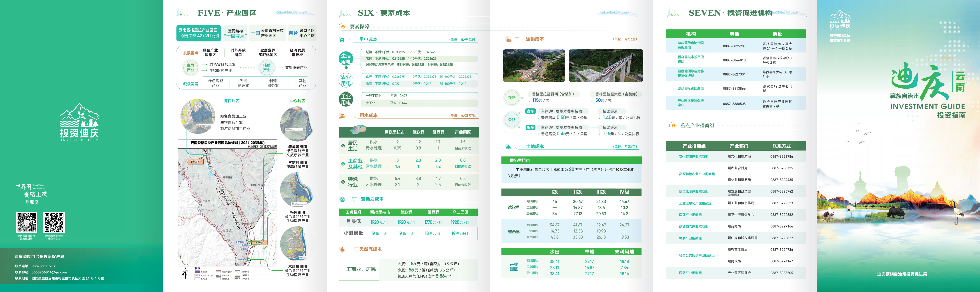Click the 农业用电 outlined circle badge
The image size is (980, 292).
tap(346, 80)
